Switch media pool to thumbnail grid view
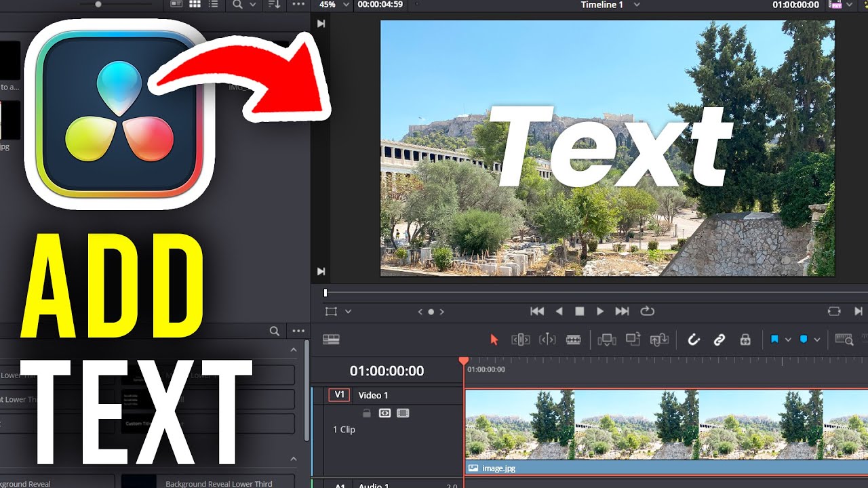 tap(195, 4)
